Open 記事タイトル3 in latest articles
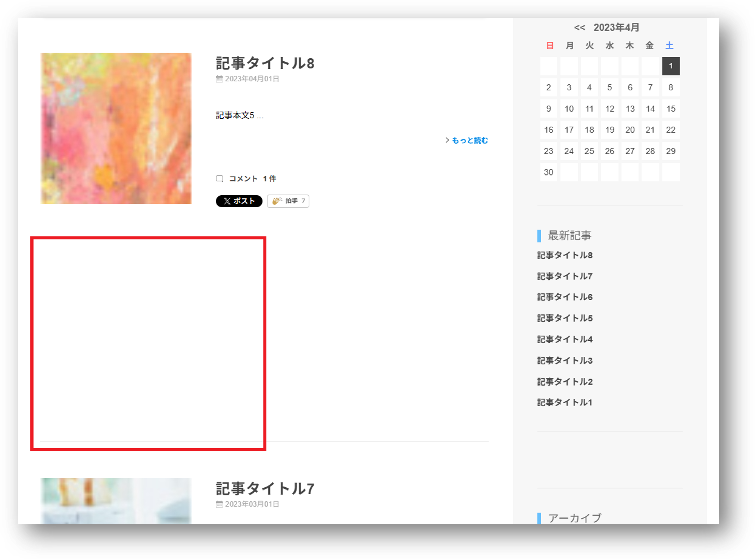Image resolution: width=755 pixels, height=560 pixels. (565, 361)
